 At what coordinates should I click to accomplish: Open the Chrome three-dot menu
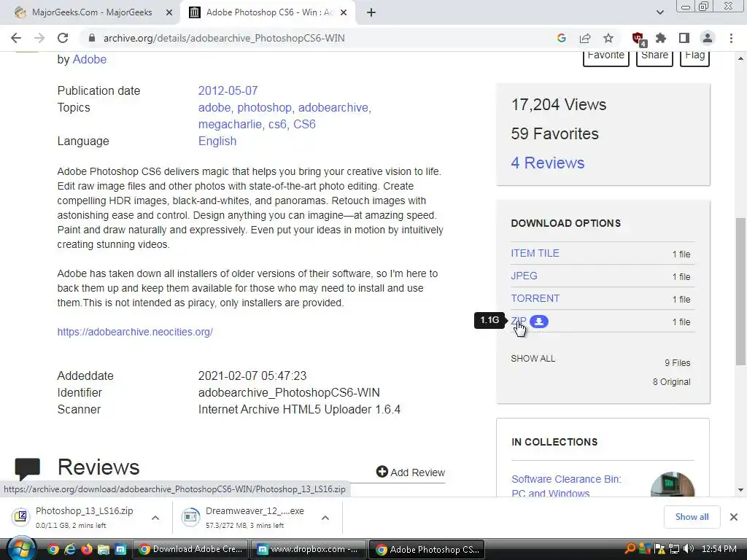(731, 38)
